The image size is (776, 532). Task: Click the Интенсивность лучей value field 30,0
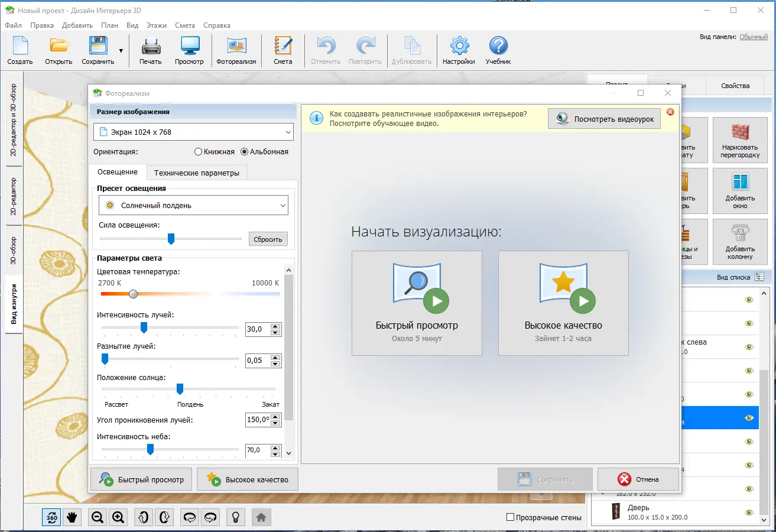click(257, 329)
